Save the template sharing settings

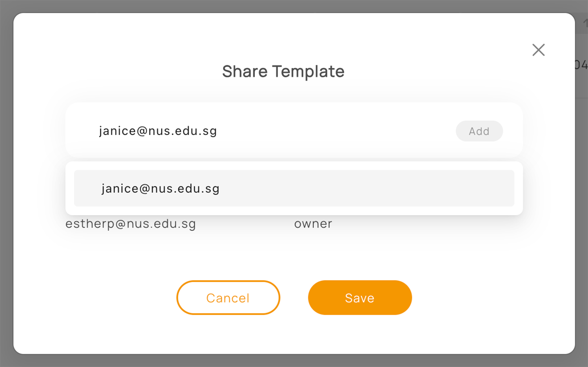click(360, 298)
